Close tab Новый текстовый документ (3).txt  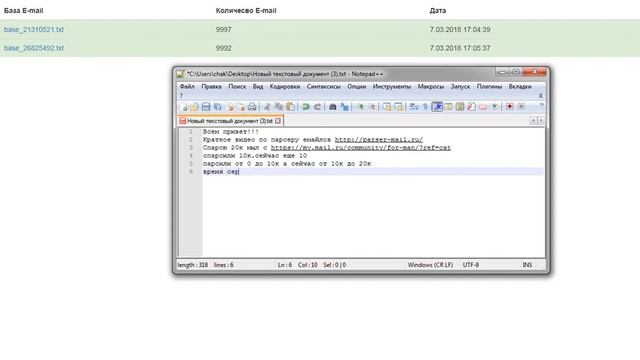tap(278, 121)
